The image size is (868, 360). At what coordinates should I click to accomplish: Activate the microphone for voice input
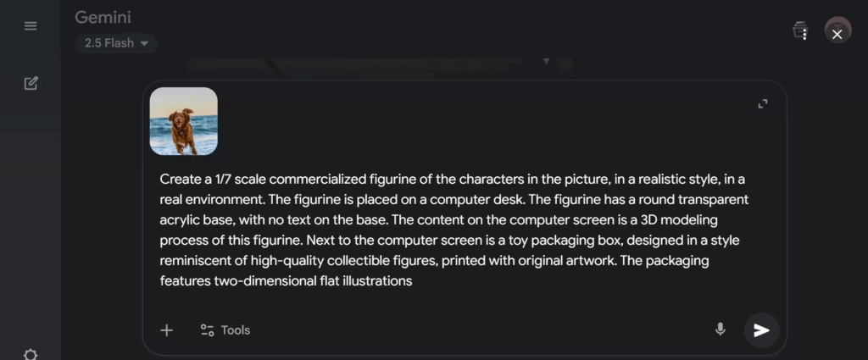click(721, 330)
